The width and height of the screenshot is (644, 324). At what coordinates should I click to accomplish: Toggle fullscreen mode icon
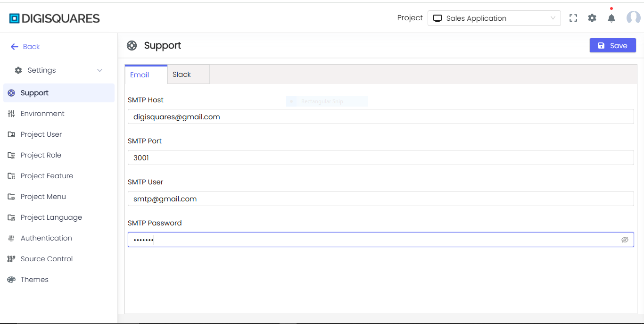tap(573, 18)
